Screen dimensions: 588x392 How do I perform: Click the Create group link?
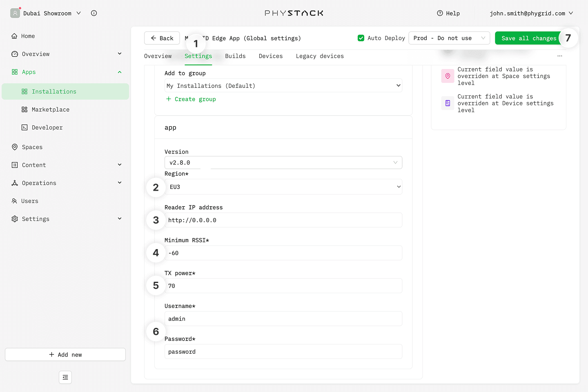point(191,99)
